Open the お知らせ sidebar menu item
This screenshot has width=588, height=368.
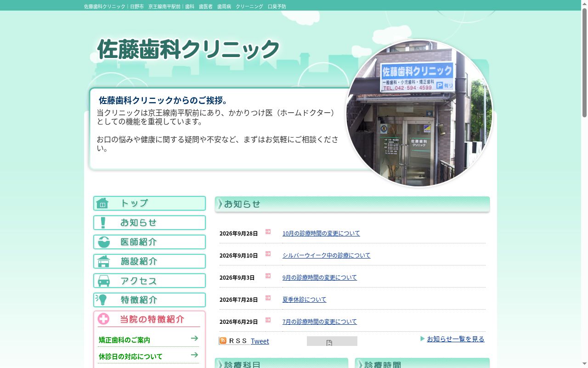coord(149,223)
